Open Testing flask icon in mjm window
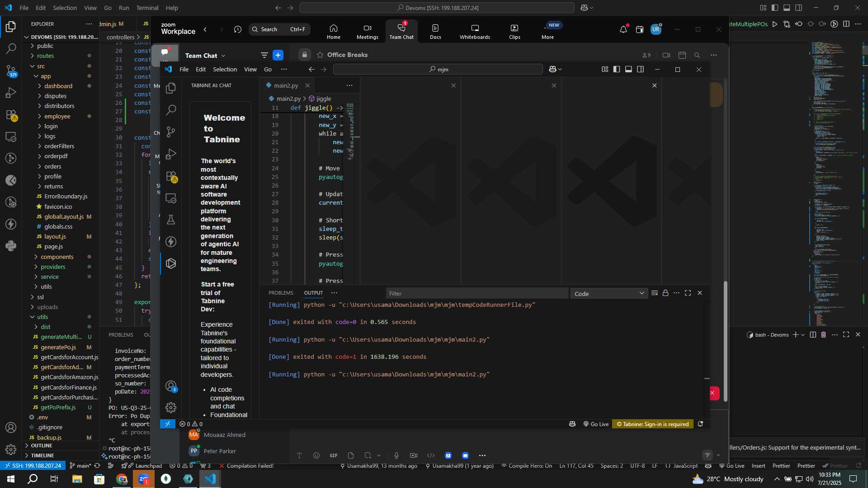868x488 pixels. coord(171,220)
